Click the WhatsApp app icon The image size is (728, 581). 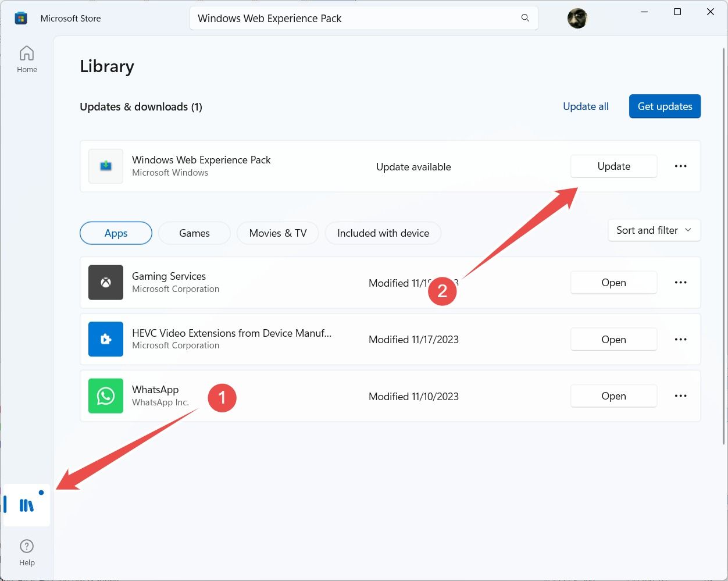click(106, 396)
